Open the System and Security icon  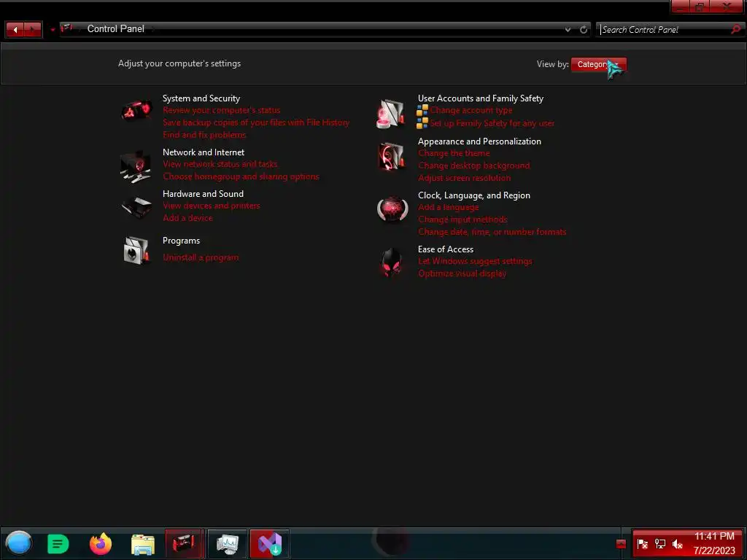136,112
